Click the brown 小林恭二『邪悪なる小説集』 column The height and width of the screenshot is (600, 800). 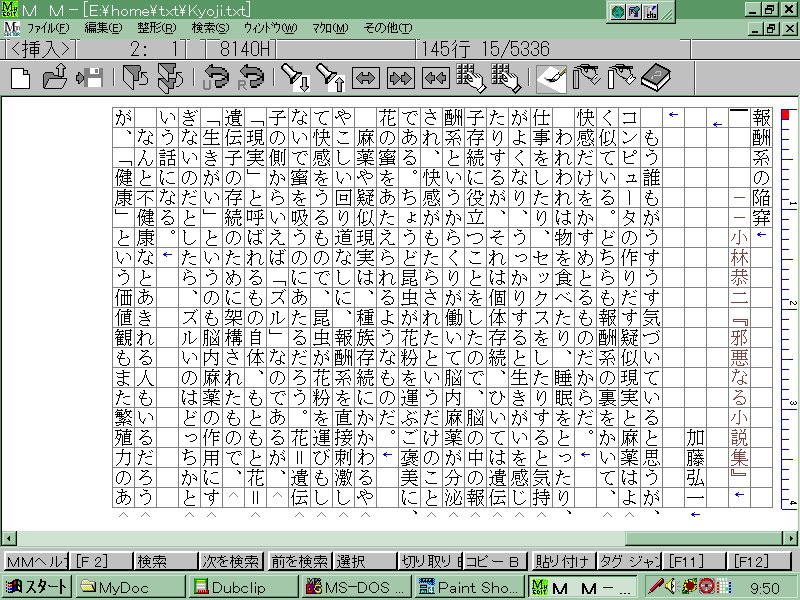click(739, 356)
